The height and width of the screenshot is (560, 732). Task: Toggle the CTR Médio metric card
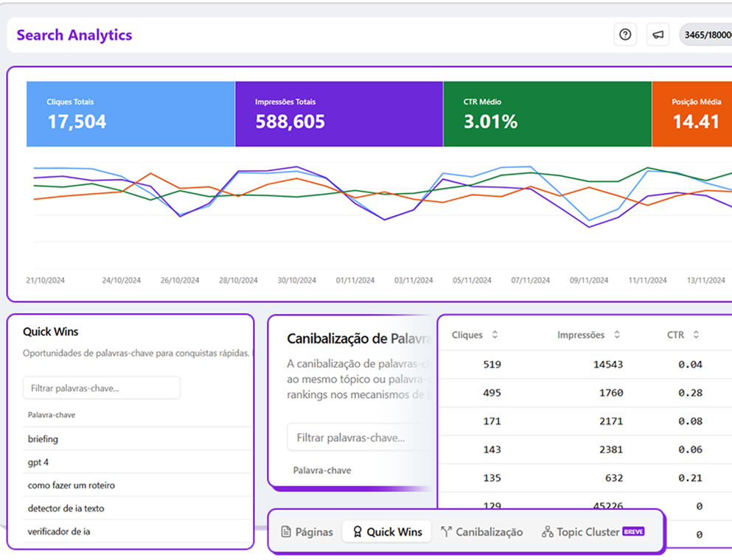pos(547,114)
